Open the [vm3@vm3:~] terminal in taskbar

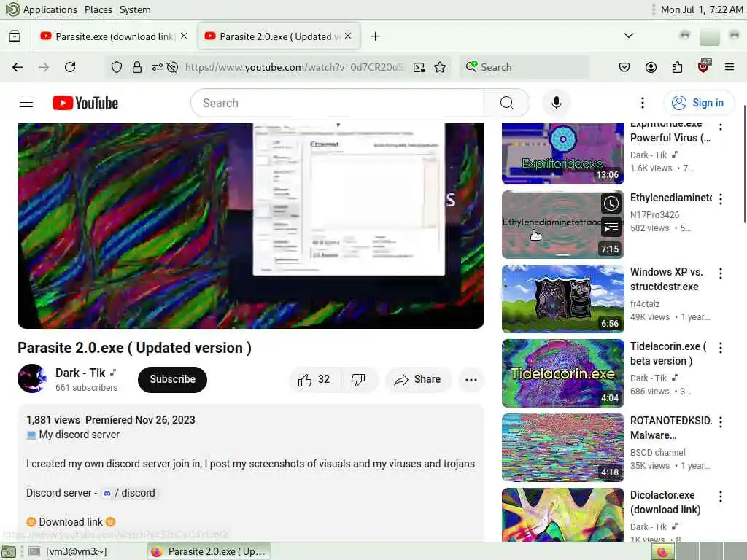coord(68,551)
